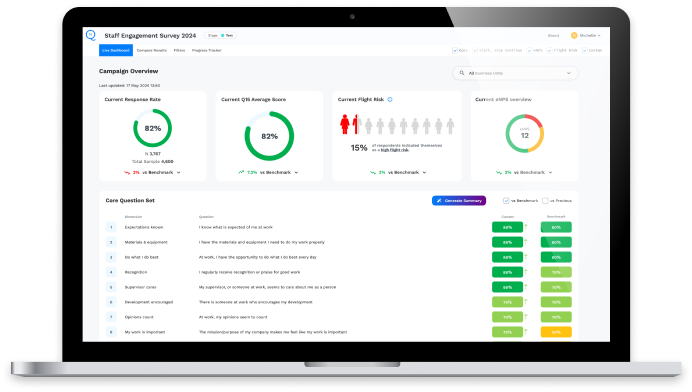Screen dimensions: 692x392
Task: Click orange benchmark cell for My work is important
Action: 556,332
